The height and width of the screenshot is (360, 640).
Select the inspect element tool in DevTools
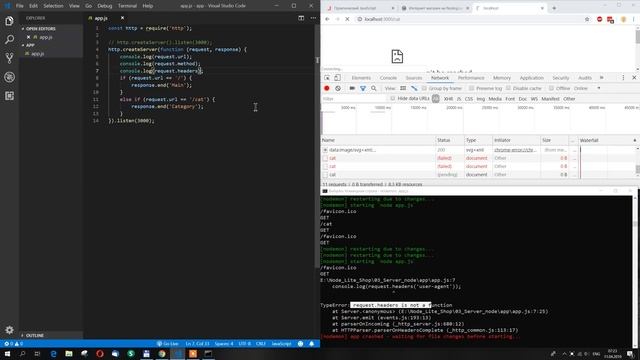coord(327,78)
